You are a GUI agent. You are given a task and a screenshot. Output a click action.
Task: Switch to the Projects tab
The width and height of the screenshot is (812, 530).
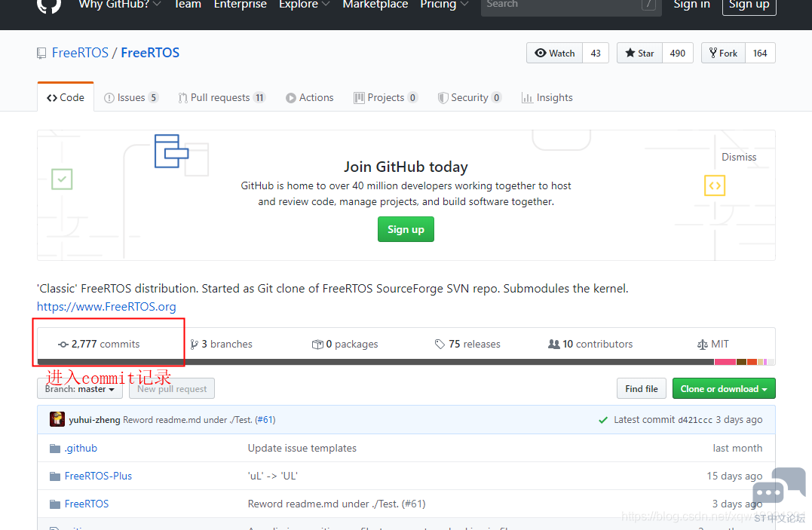[x=386, y=97]
